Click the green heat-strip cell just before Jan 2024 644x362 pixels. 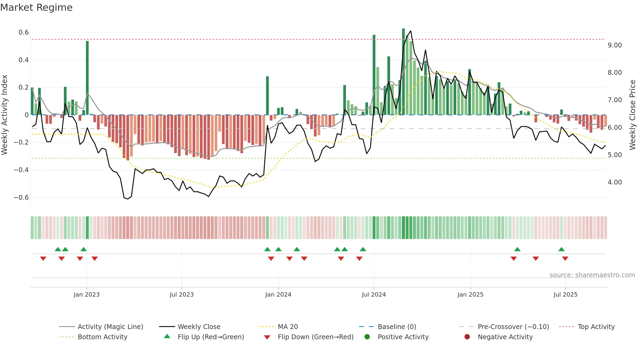click(x=268, y=228)
